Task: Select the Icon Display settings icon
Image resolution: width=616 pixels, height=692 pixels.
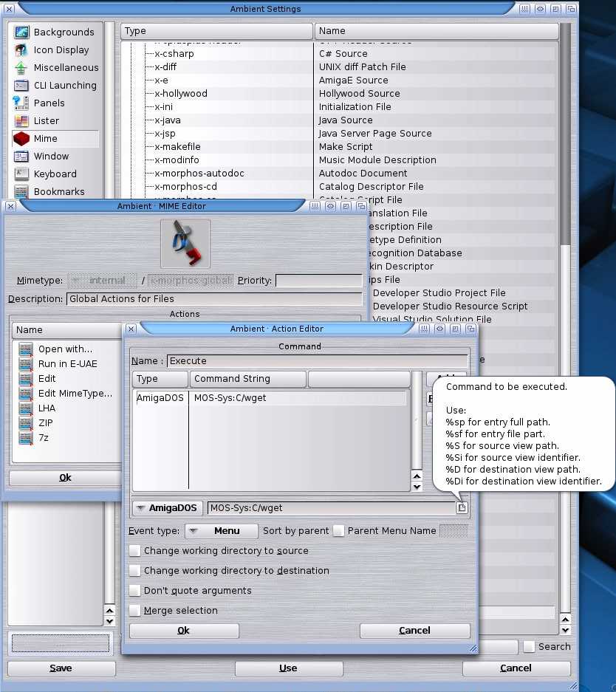Action: coord(21,50)
